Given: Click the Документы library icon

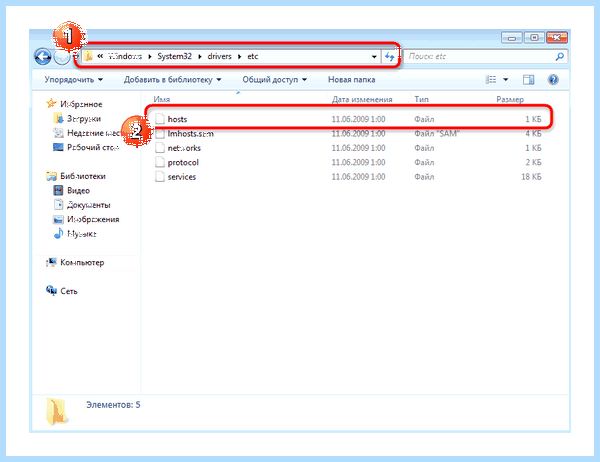Looking at the screenshot, I should coord(59,204).
